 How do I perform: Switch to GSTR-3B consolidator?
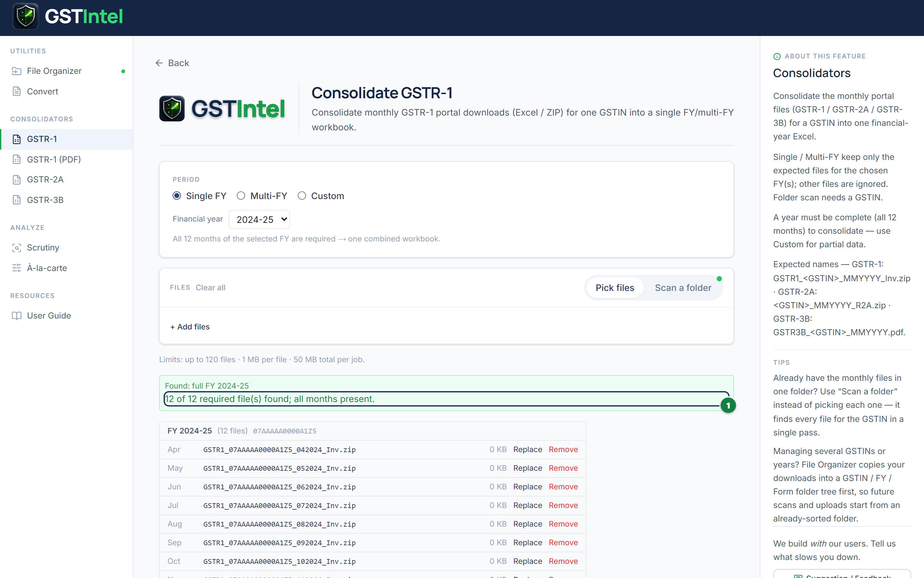click(66, 200)
